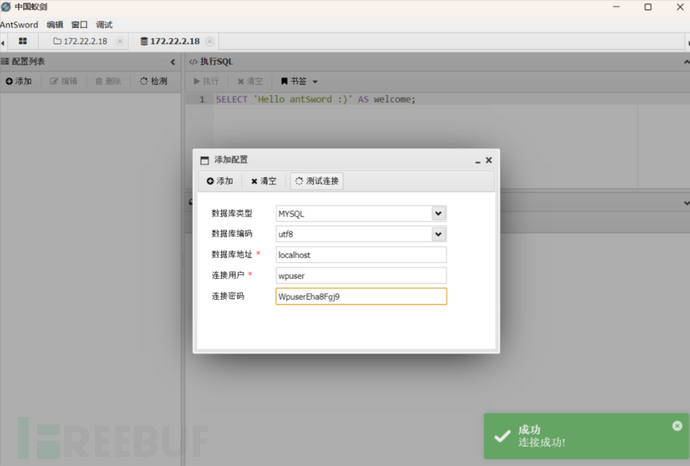Click 编辑 in the 配置列表 toolbar
Screen dimensions: 690x466
tap(63, 81)
